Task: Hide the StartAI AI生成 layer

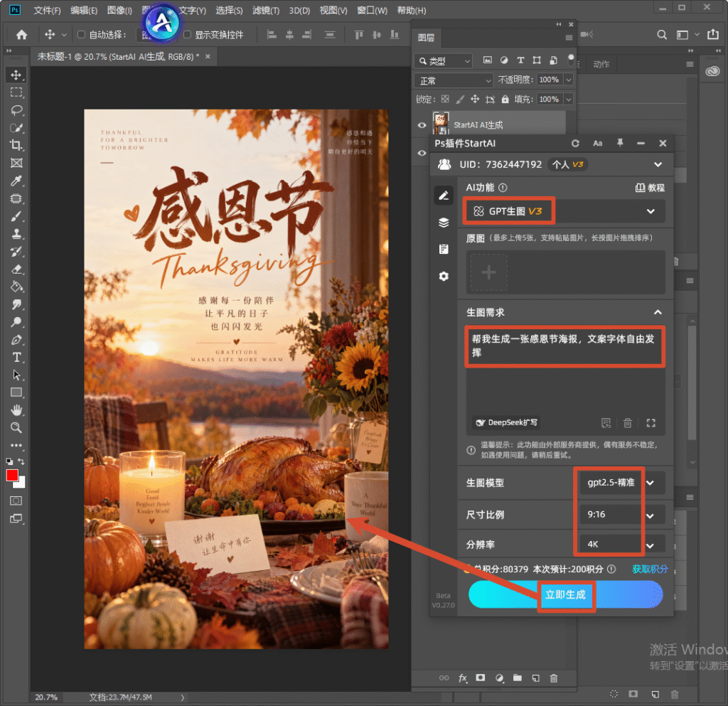Action: (x=422, y=125)
